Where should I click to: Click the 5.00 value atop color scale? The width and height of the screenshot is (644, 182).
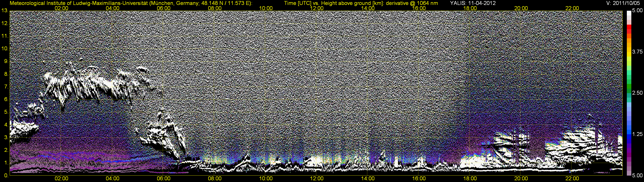pyautogui.click(x=638, y=11)
